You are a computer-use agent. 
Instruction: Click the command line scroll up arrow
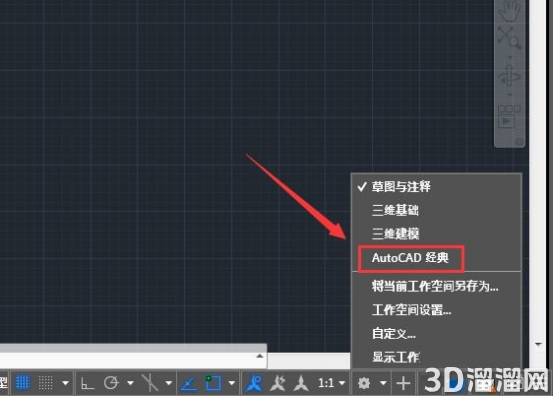(260, 356)
